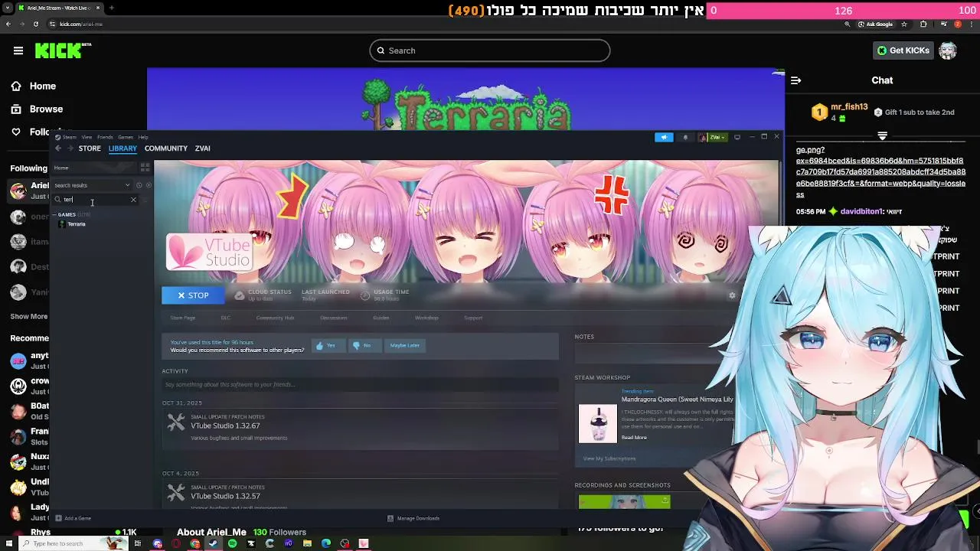The height and width of the screenshot is (551, 980).
Task: Click Steam Big Picture mode icon
Action: pyautogui.click(x=737, y=137)
